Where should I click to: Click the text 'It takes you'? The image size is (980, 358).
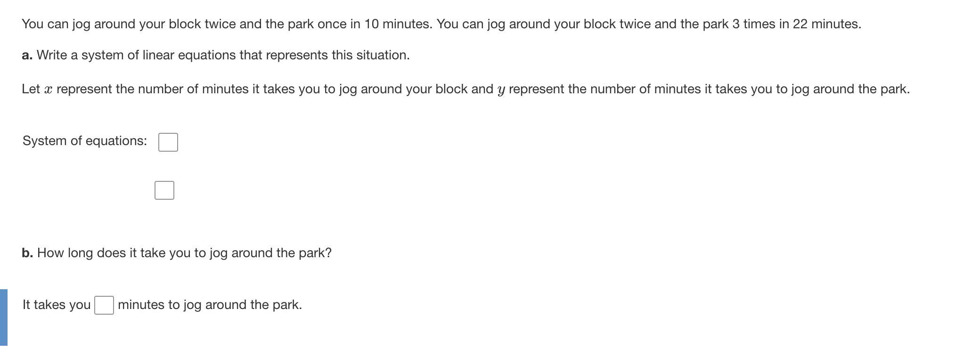point(57,305)
